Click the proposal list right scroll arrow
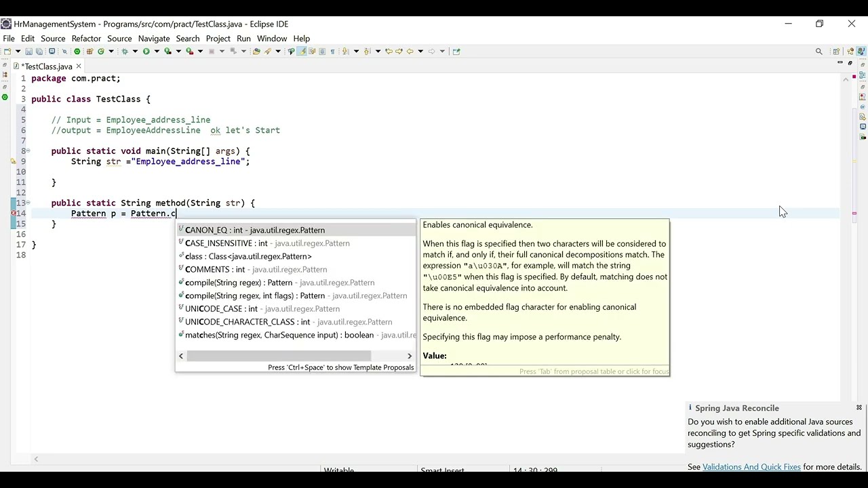Viewport: 868px width, 488px height. (410, 356)
